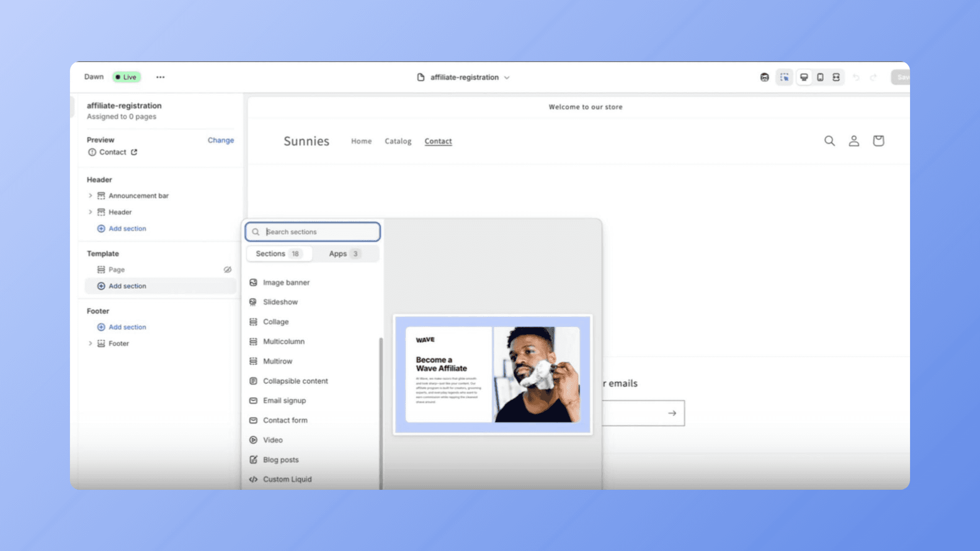
Task: Click the store search magnifier icon
Action: point(830,141)
